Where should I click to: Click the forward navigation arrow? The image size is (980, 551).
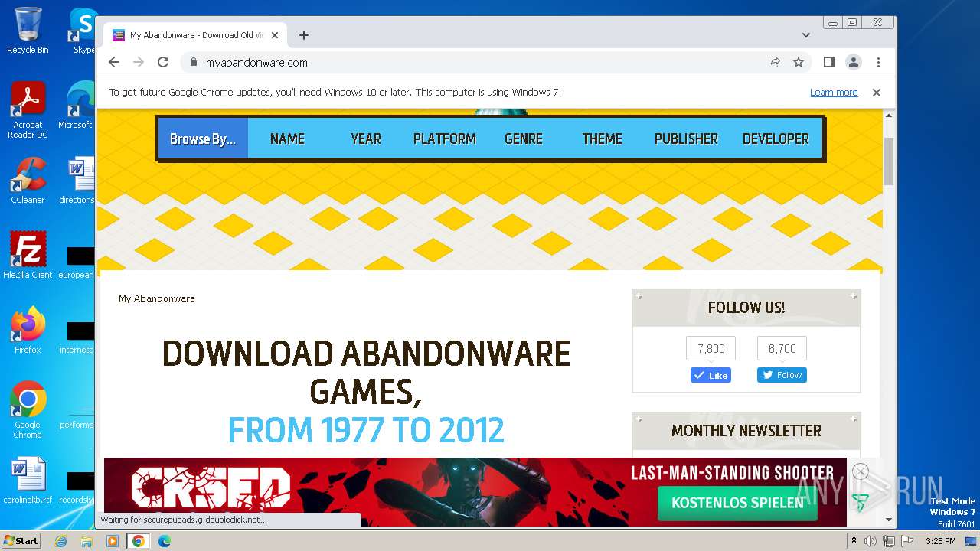click(139, 63)
